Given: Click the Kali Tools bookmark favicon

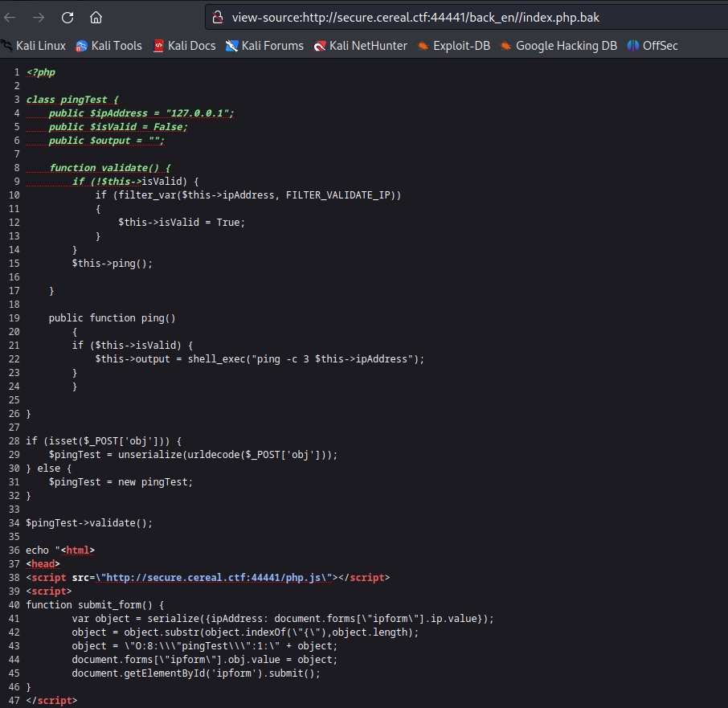Looking at the screenshot, I should 81,46.
